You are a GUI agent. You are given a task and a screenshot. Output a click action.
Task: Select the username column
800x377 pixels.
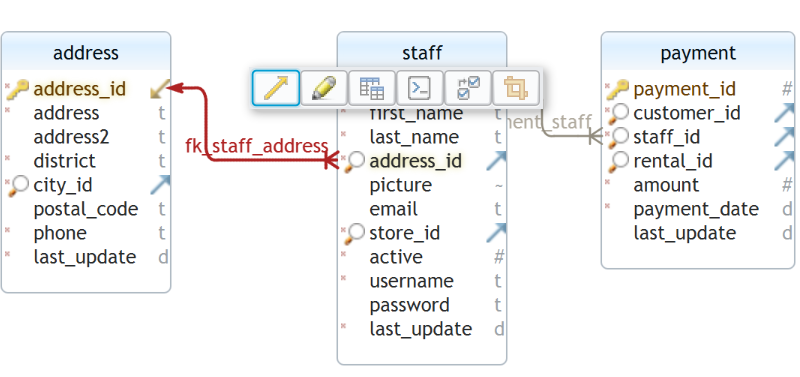click(x=411, y=281)
